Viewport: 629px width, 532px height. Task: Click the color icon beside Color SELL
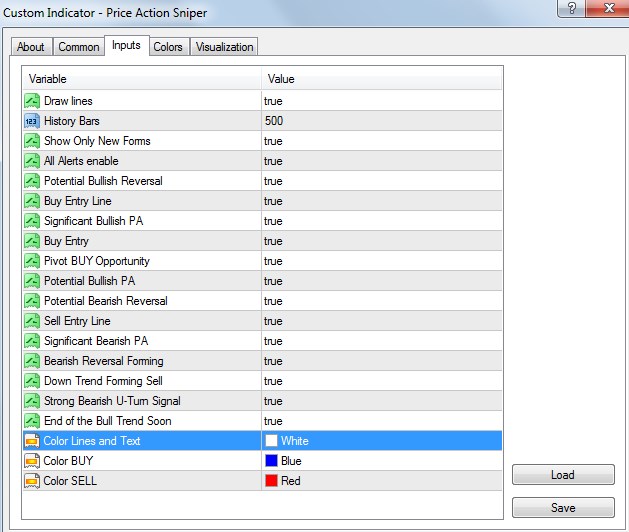pyautogui.click(x=32, y=481)
